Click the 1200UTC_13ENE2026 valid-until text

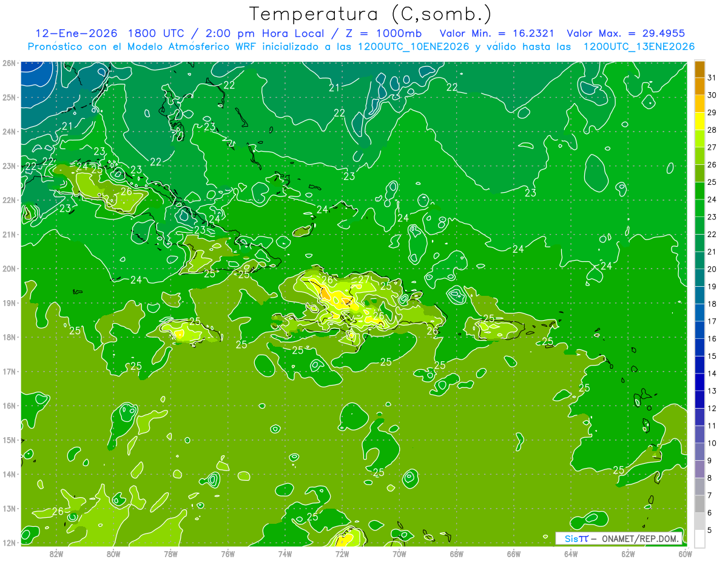639,47
